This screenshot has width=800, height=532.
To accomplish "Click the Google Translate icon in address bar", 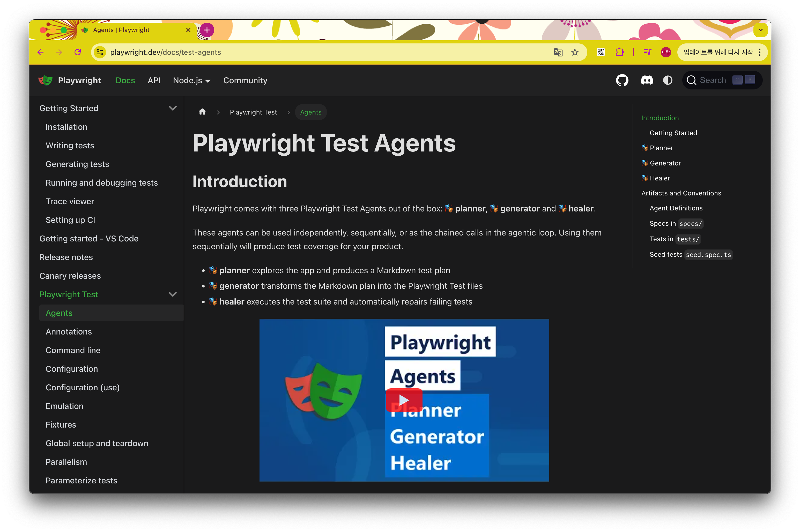I will (558, 52).
